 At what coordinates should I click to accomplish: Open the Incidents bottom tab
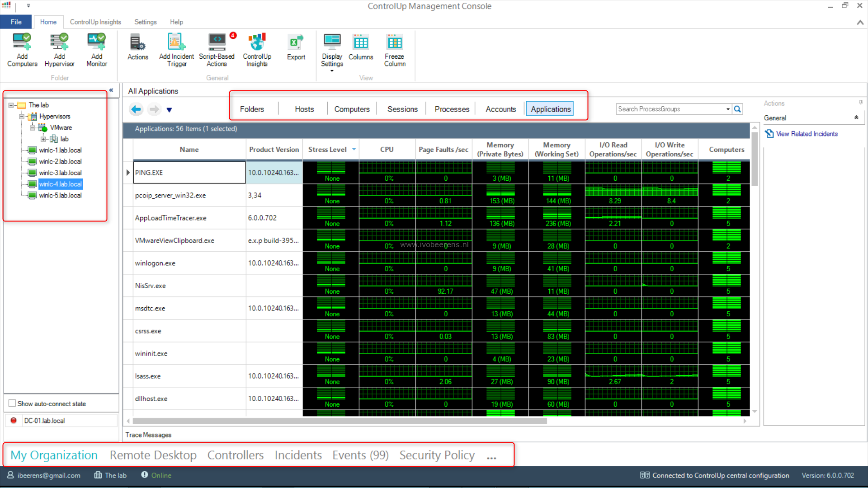pos(298,455)
